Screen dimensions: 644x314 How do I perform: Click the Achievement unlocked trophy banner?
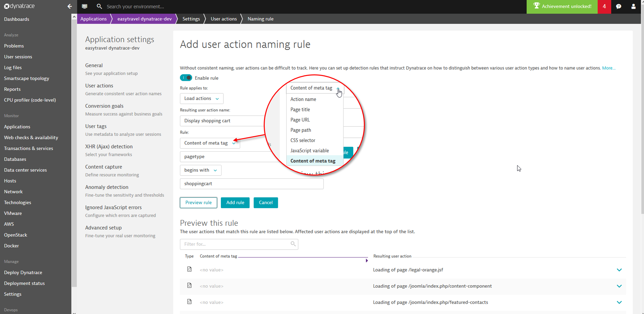562,6
